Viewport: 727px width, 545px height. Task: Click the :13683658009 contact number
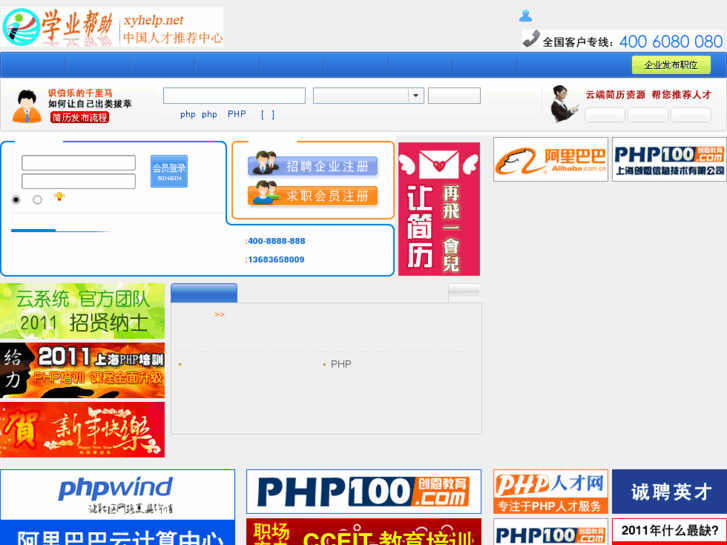(x=274, y=260)
